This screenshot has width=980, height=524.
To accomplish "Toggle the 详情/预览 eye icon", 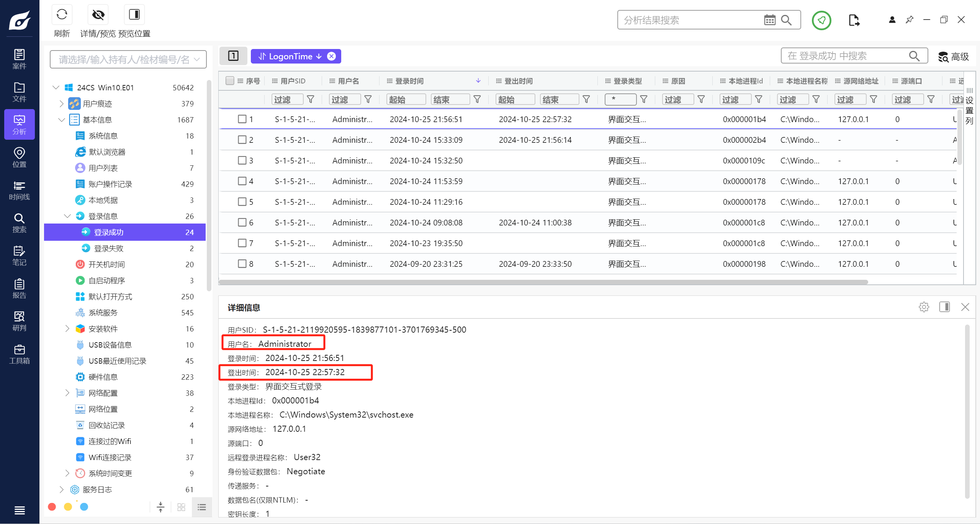I will (x=98, y=15).
